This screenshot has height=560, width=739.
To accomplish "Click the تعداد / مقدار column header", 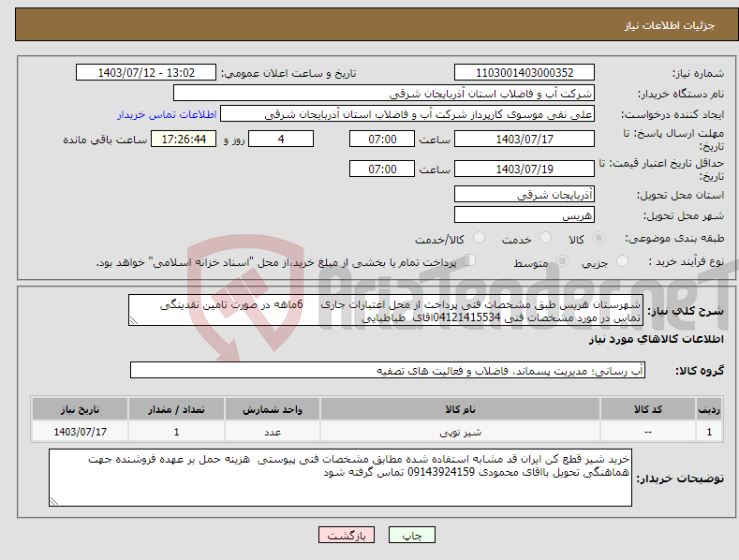I will (x=176, y=409).
